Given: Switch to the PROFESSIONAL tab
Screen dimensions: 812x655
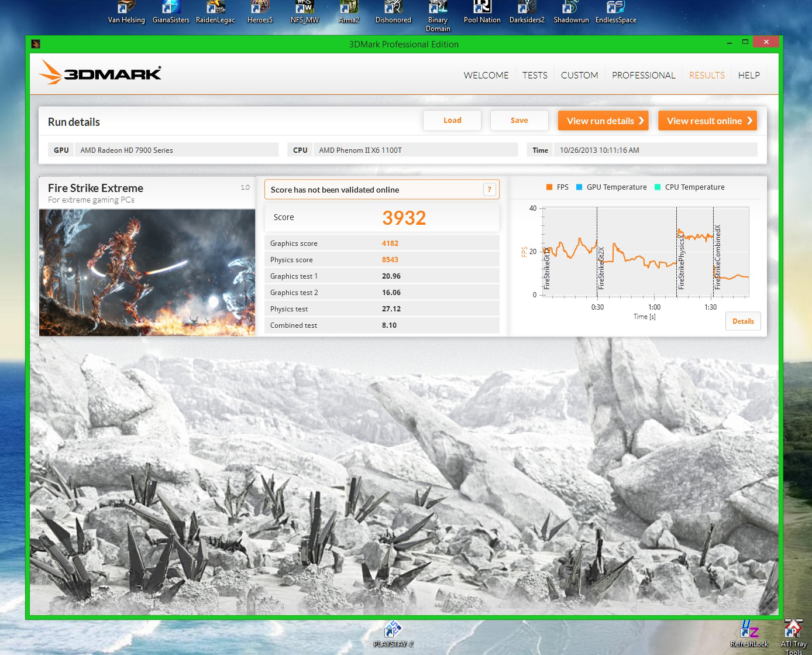Looking at the screenshot, I should (644, 76).
